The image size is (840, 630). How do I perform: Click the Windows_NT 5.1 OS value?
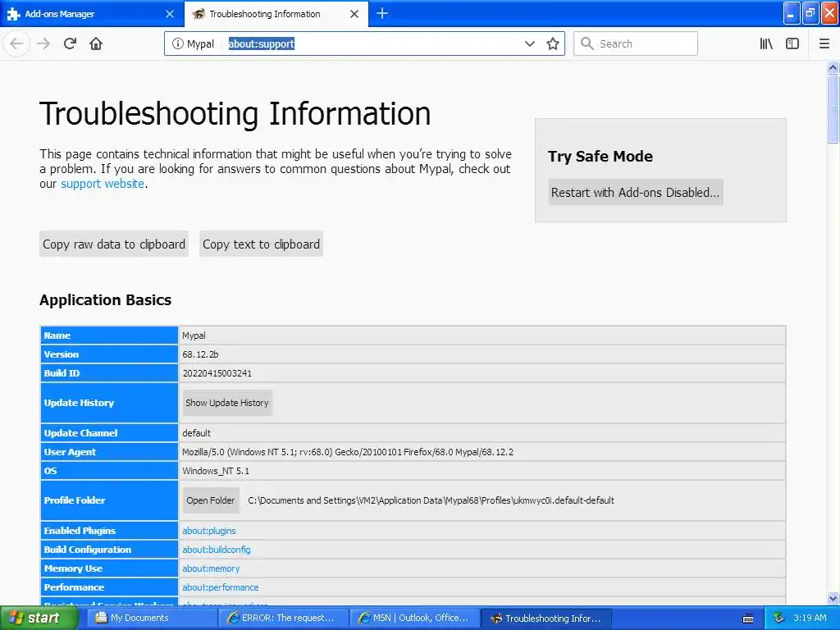[216, 471]
